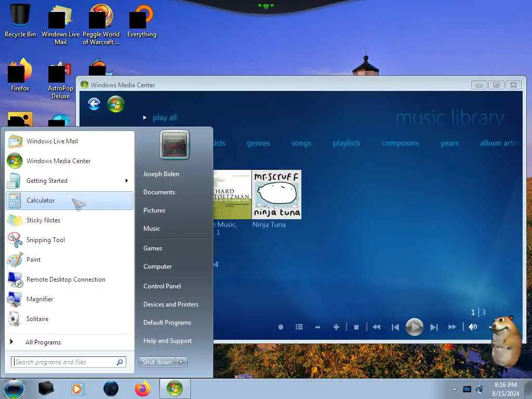
Task: Launch Snipping Tool from Start menu
Action: 70,240
